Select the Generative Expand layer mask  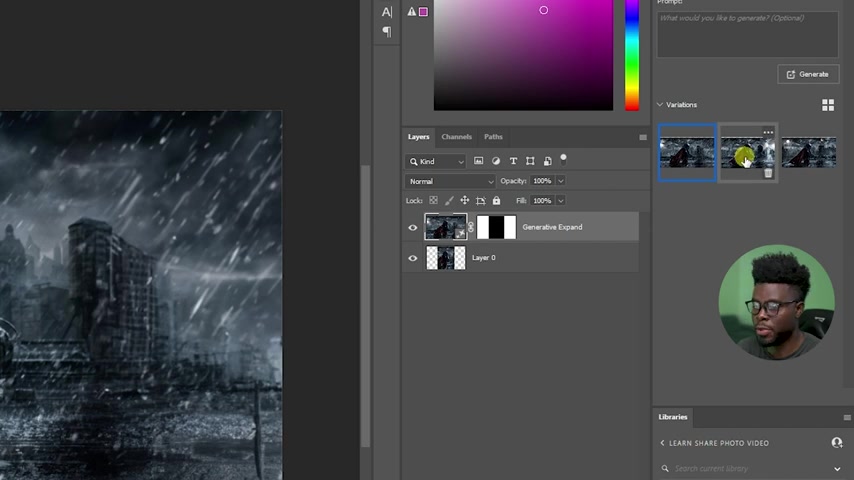coord(496,227)
